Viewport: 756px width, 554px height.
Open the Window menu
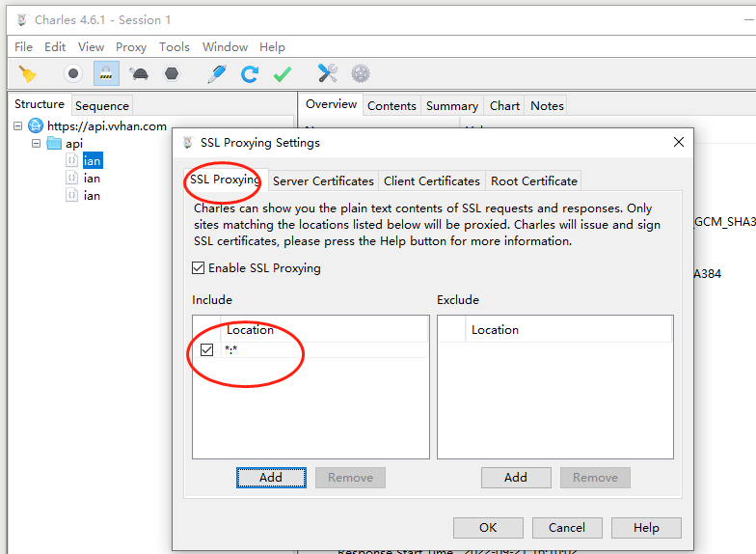point(226,46)
